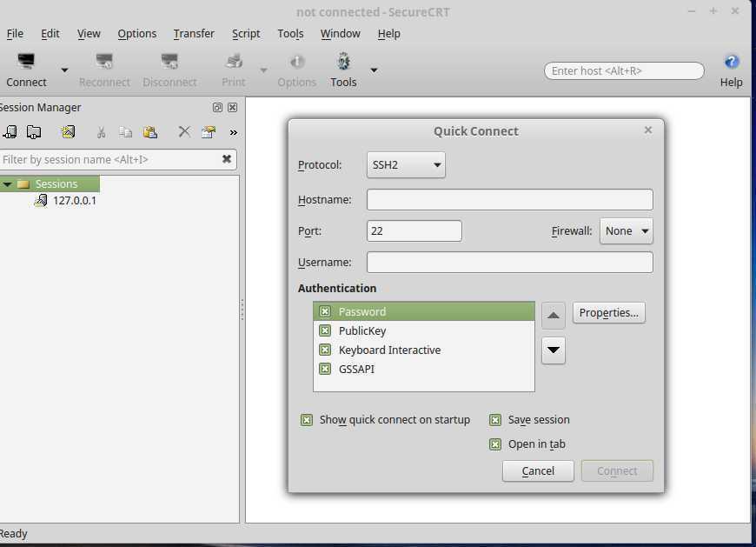
Task: Click the Tools gear toolbar icon
Action: pyautogui.click(x=343, y=62)
